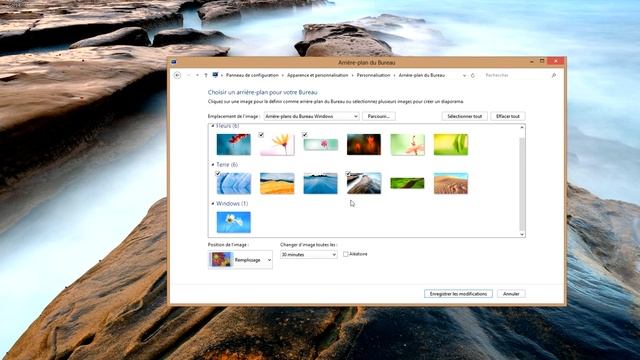This screenshot has height=360, width=640.
Task: Maximize the Arrière-plan du Bureau window
Action: tap(542, 61)
